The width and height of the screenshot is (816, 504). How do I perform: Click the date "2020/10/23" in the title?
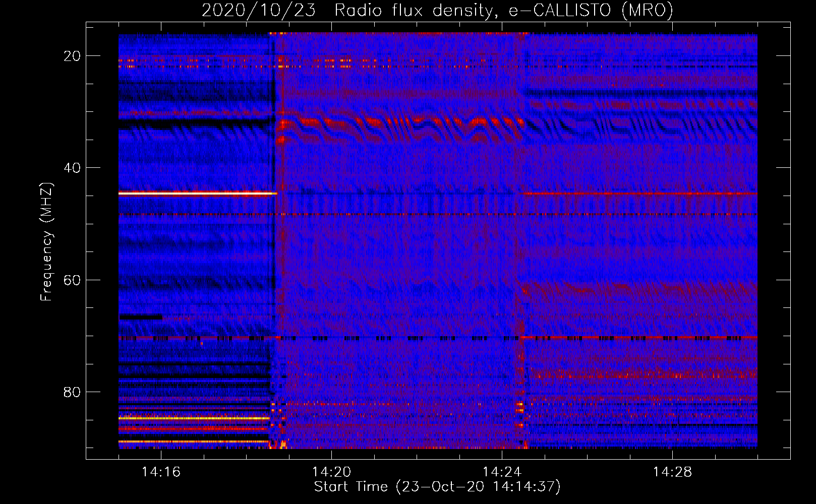point(259,10)
